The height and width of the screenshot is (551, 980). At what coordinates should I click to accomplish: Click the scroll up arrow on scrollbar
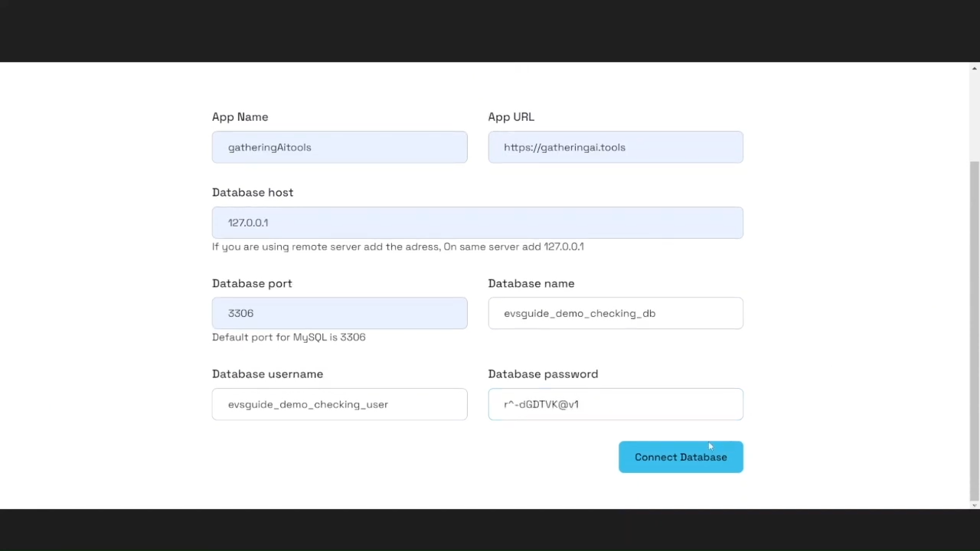pos(974,69)
